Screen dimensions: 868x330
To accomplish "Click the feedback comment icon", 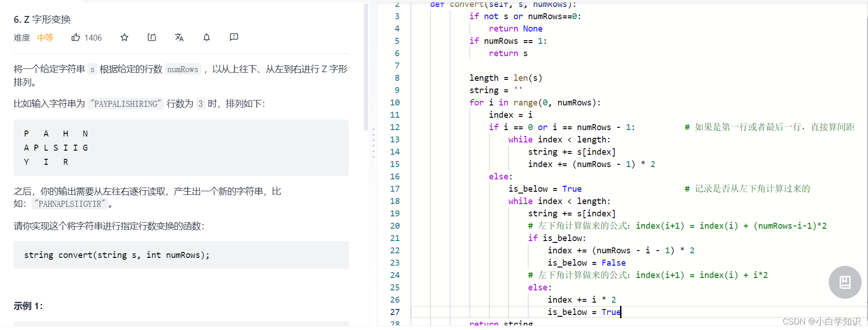I will [234, 37].
